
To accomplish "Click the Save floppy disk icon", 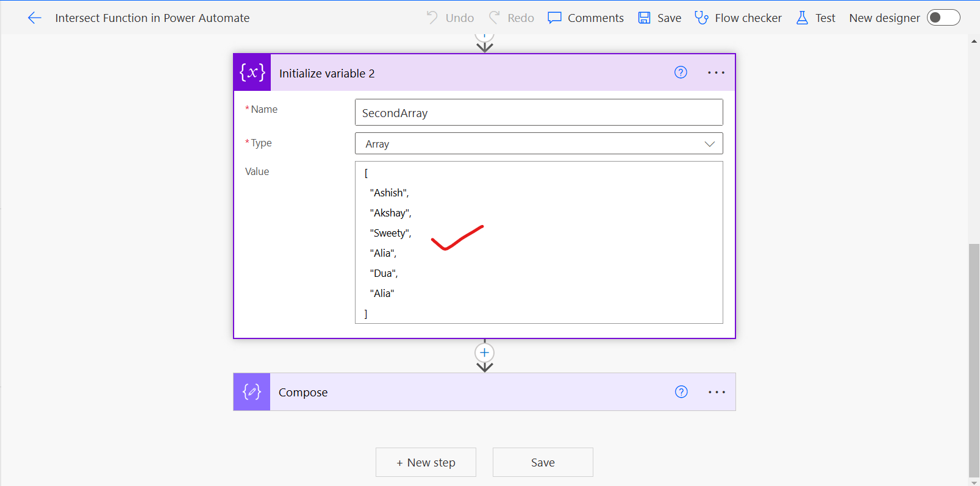I will (x=644, y=18).
